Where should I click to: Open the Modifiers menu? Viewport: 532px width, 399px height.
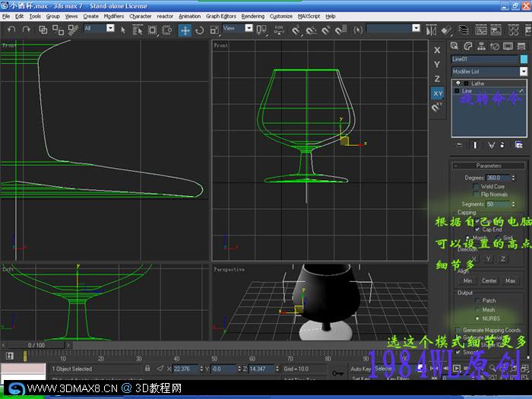114,16
